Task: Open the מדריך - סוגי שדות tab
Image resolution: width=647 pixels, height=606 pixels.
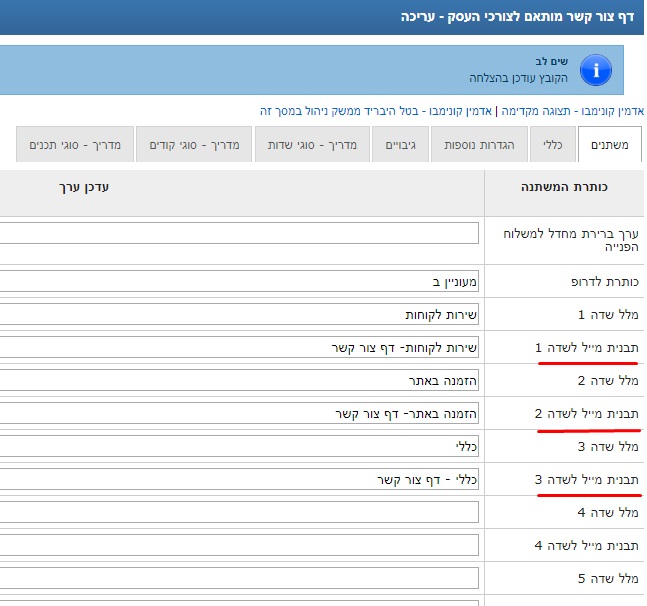Action: click(312, 144)
